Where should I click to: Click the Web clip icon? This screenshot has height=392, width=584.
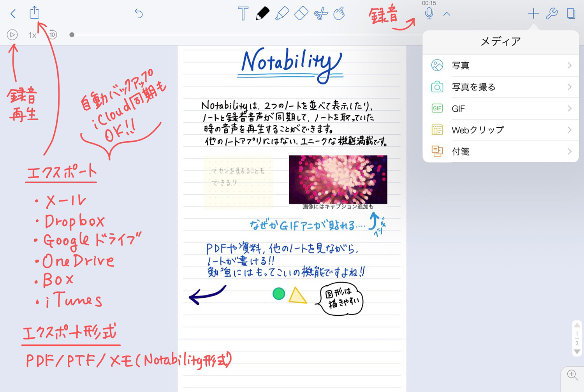point(437,130)
